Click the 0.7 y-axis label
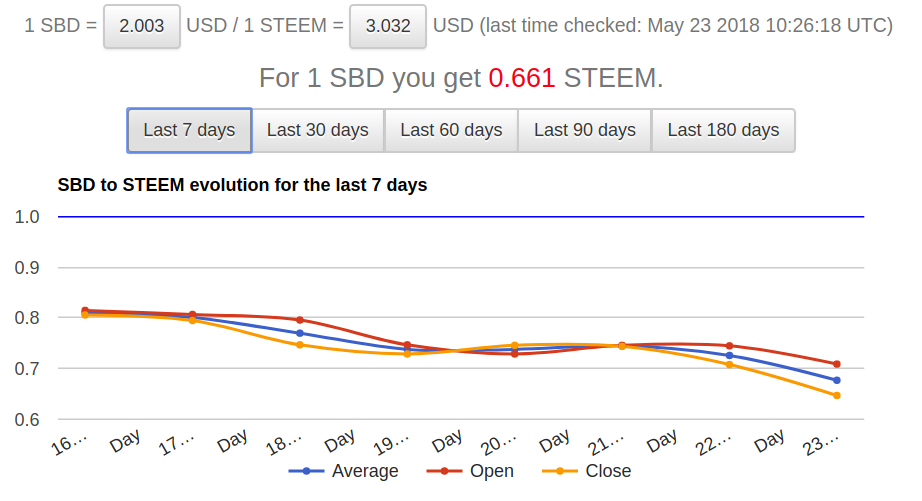The height and width of the screenshot is (501, 922). pyautogui.click(x=27, y=369)
